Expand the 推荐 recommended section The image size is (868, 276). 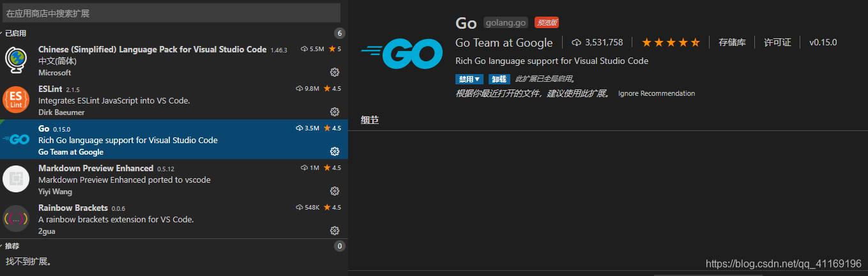(11, 246)
